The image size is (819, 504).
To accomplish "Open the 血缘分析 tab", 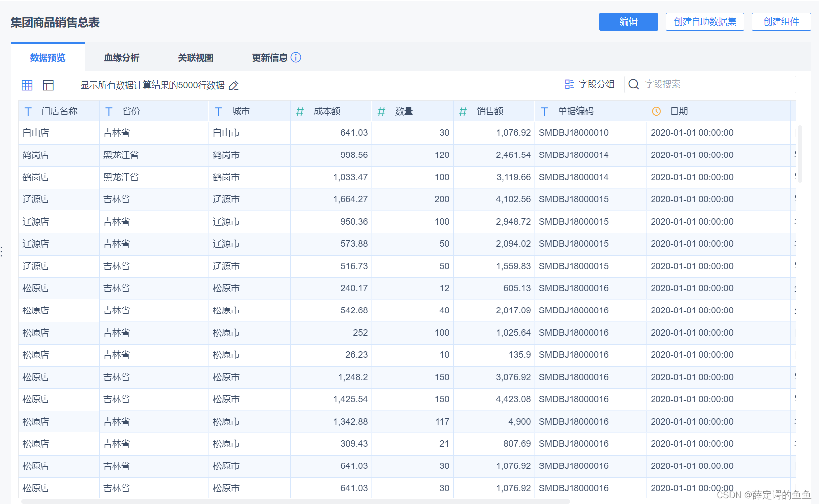I will 122,57.
